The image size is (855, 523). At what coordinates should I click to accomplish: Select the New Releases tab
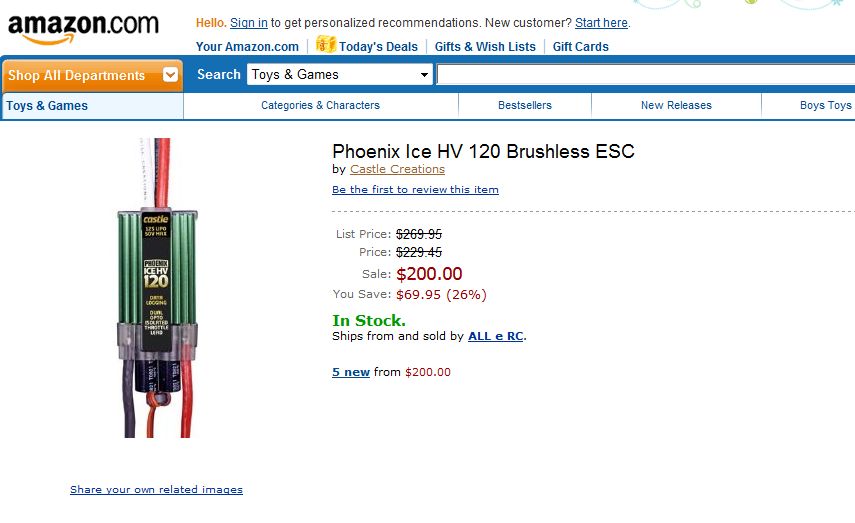click(676, 105)
